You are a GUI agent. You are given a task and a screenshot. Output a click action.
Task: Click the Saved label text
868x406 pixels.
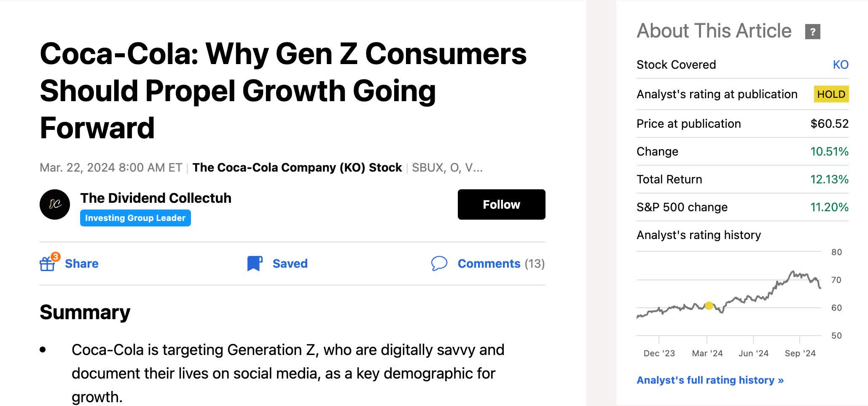click(x=290, y=263)
